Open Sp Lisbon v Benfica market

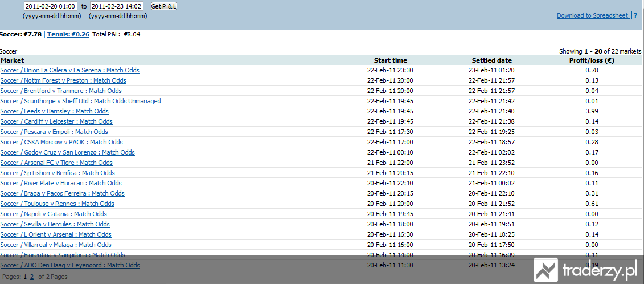point(58,173)
